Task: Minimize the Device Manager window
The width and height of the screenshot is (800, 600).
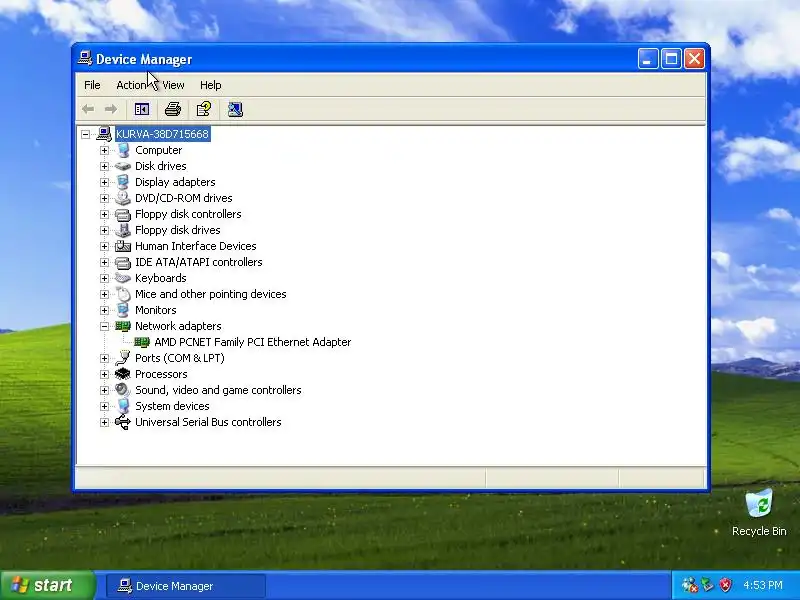Action: point(647,59)
